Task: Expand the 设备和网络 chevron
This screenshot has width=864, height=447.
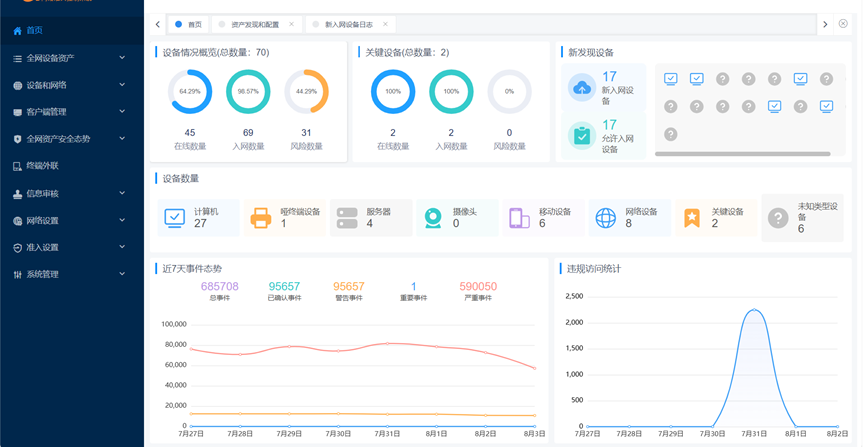Action: click(x=122, y=84)
